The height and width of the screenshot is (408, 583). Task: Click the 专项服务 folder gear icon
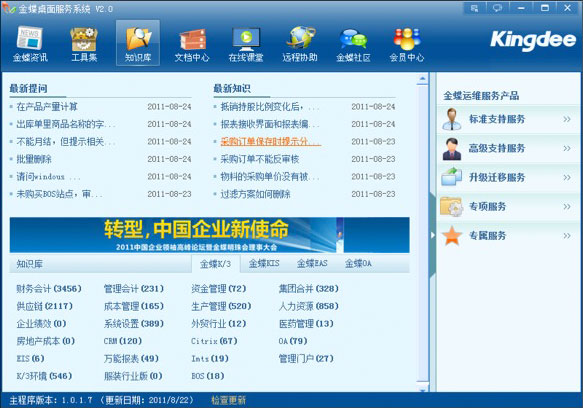coord(452,206)
